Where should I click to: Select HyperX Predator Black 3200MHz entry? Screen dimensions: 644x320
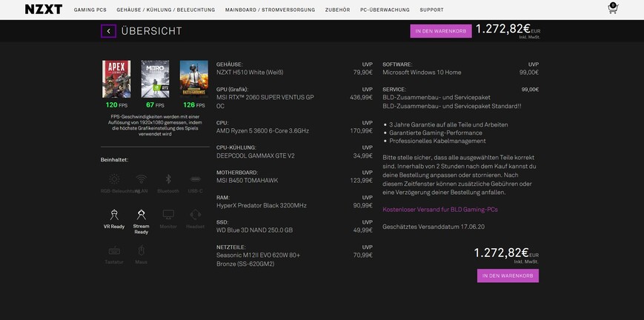261,205
